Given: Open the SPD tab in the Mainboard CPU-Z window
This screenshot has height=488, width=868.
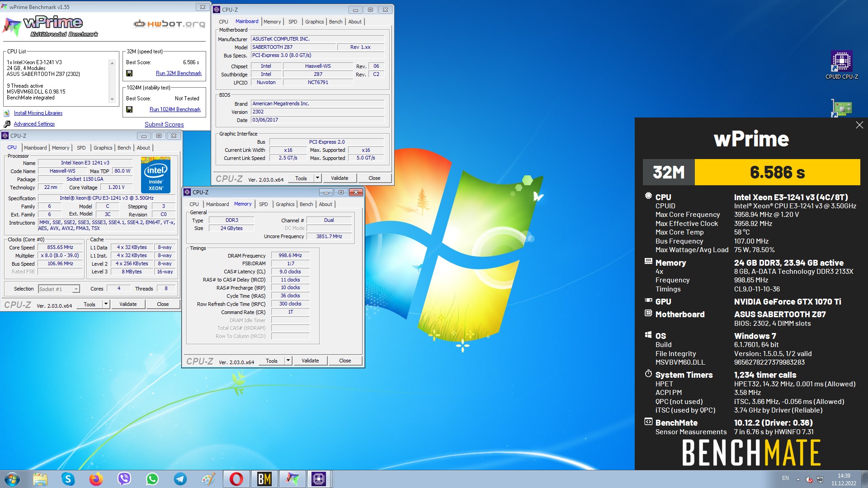Looking at the screenshot, I should (293, 22).
